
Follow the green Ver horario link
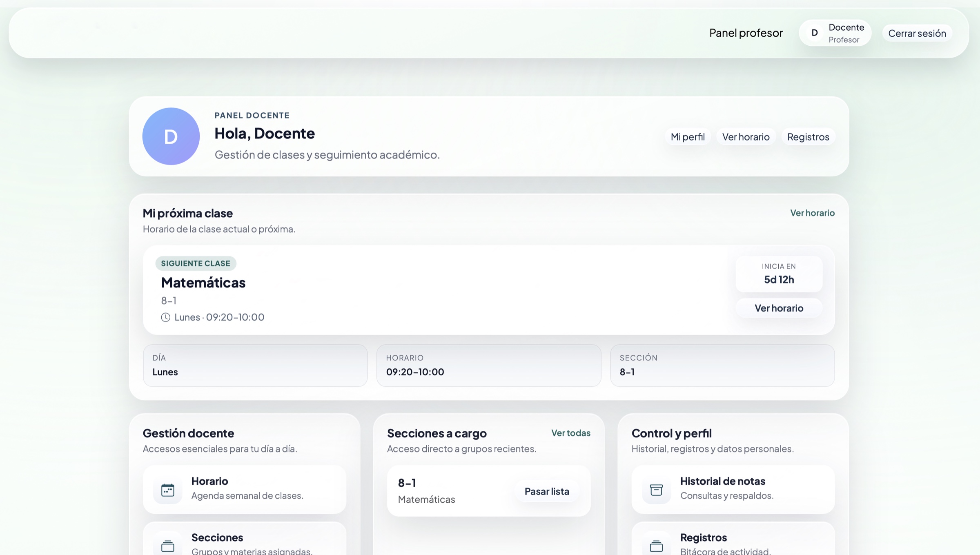coord(812,213)
